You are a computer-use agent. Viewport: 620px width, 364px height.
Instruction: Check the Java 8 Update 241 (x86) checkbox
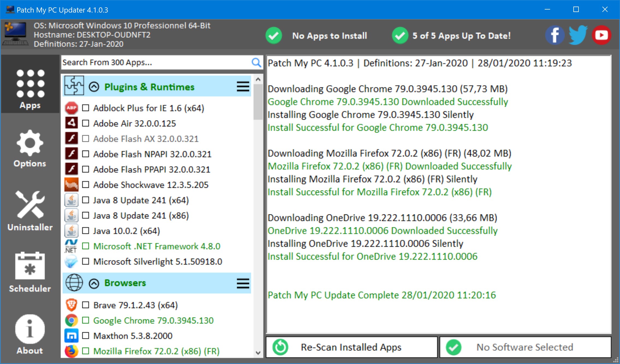[86, 215]
